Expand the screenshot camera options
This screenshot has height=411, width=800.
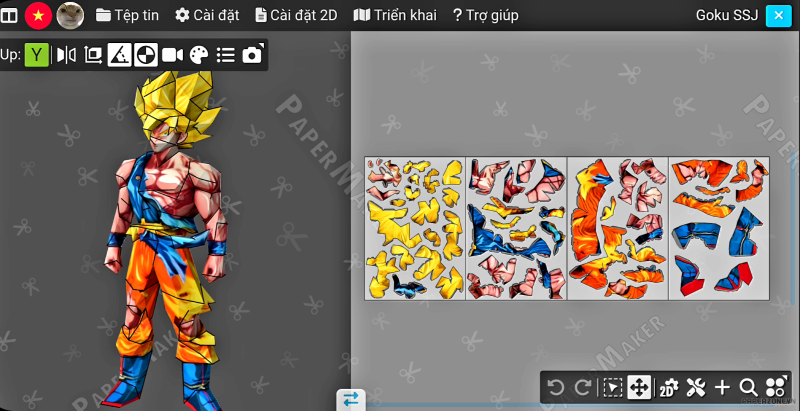pos(253,55)
